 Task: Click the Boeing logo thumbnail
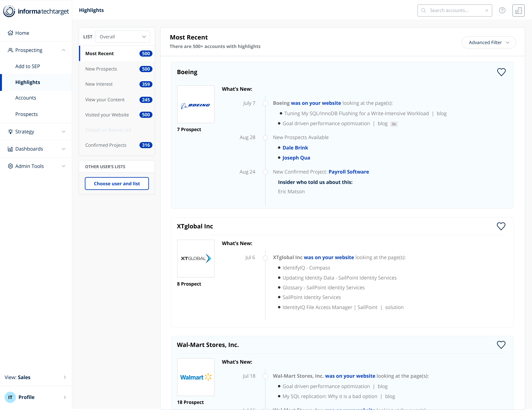click(x=196, y=104)
